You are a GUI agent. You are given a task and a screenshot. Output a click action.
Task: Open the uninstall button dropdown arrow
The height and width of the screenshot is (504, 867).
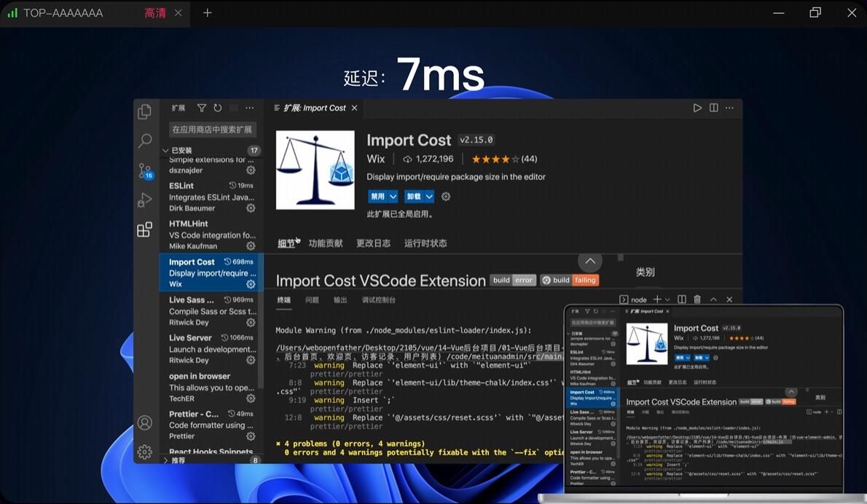point(430,196)
